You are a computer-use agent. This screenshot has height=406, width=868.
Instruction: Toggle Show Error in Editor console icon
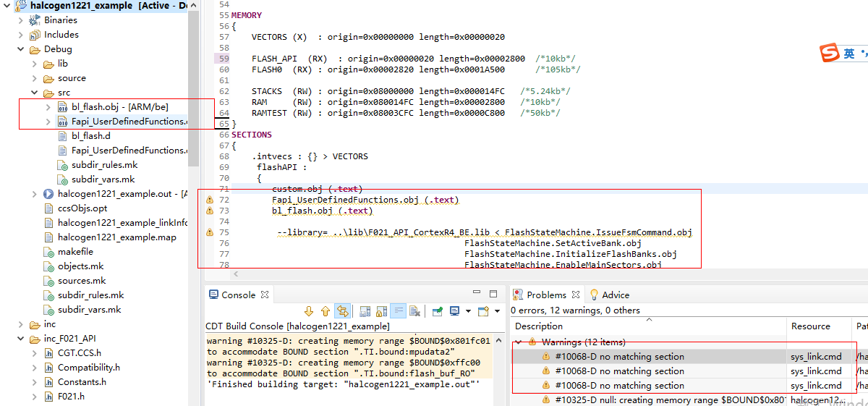tap(343, 311)
